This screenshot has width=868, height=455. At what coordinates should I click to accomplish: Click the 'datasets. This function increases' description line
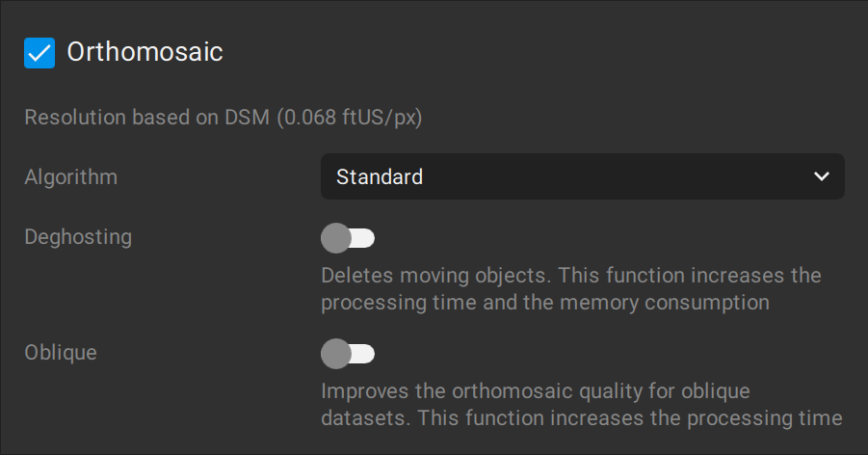[581, 418]
